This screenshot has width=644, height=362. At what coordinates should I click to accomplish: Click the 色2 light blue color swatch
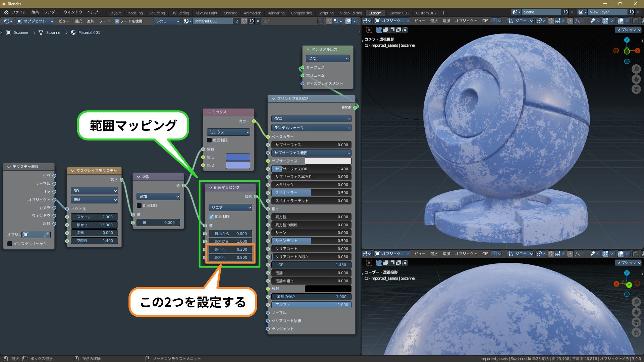[238, 165]
